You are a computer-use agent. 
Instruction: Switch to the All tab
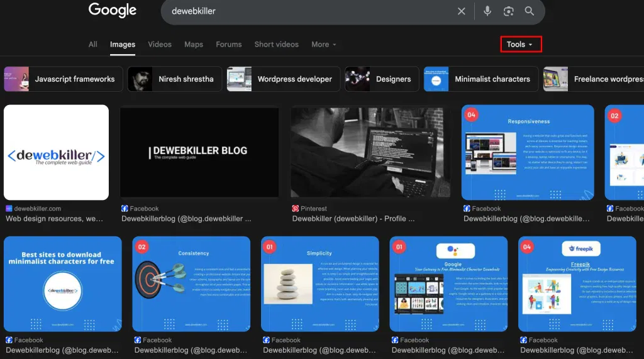pyautogui.click(x=93, y=45)
